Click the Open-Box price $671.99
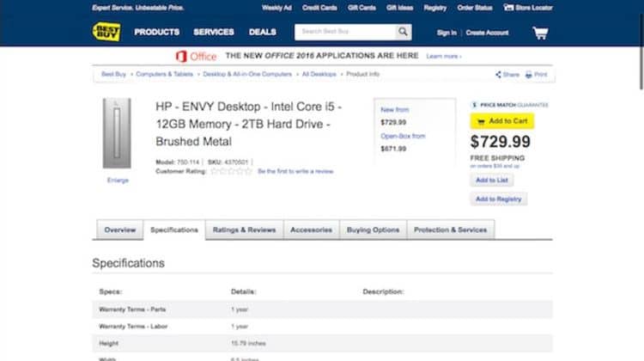 [393, 149]
